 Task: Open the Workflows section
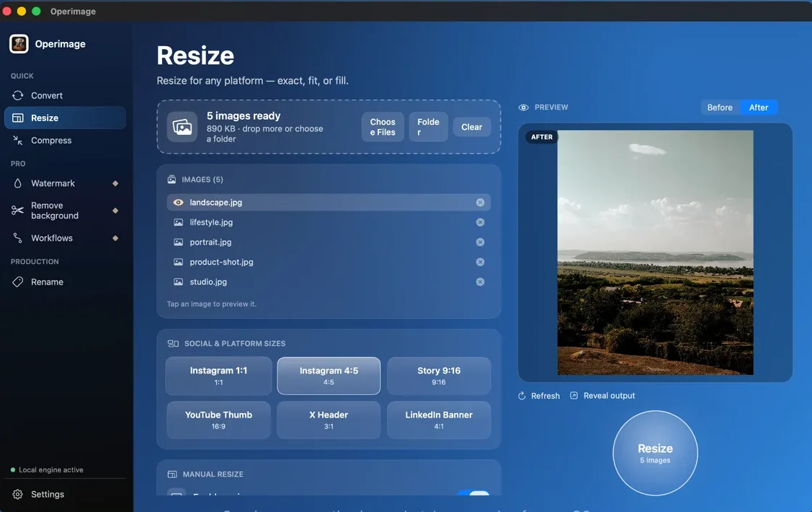pyautogui.click(x=66, y=238)
